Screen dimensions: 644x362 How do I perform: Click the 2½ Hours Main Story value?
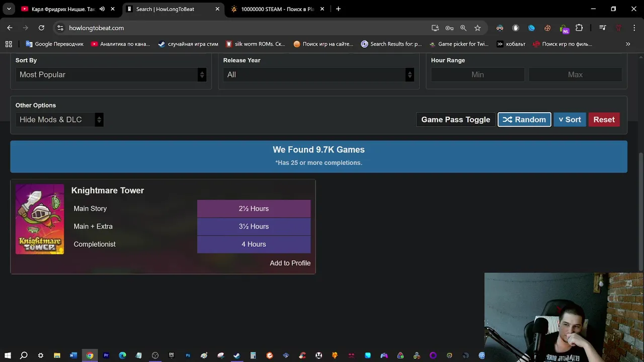pos(254,209)
